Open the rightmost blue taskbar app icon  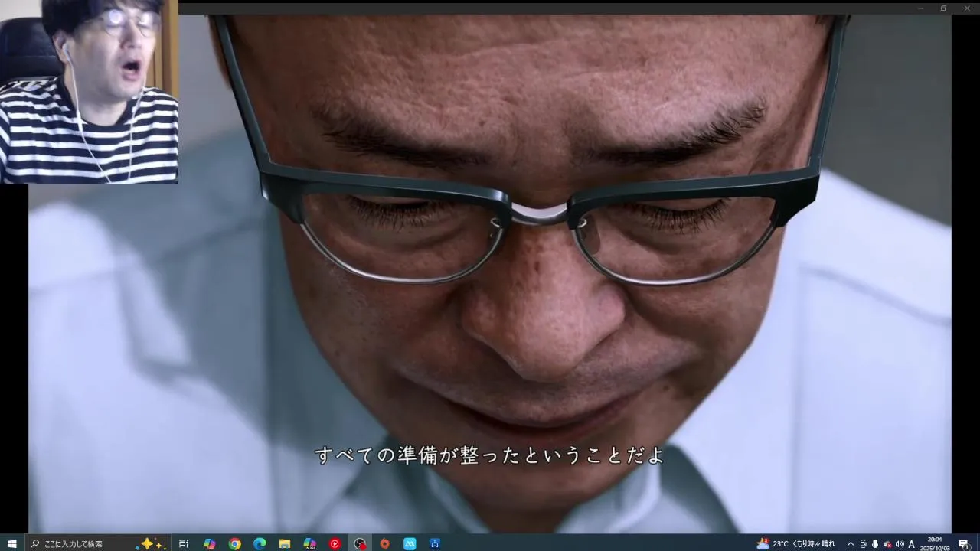[435, 543]
